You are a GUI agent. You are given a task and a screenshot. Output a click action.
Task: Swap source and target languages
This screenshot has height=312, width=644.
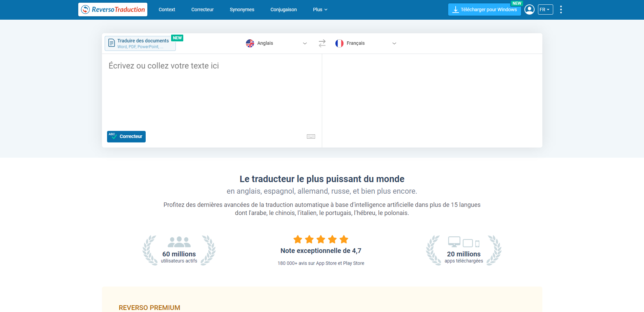tap(322, 43)
